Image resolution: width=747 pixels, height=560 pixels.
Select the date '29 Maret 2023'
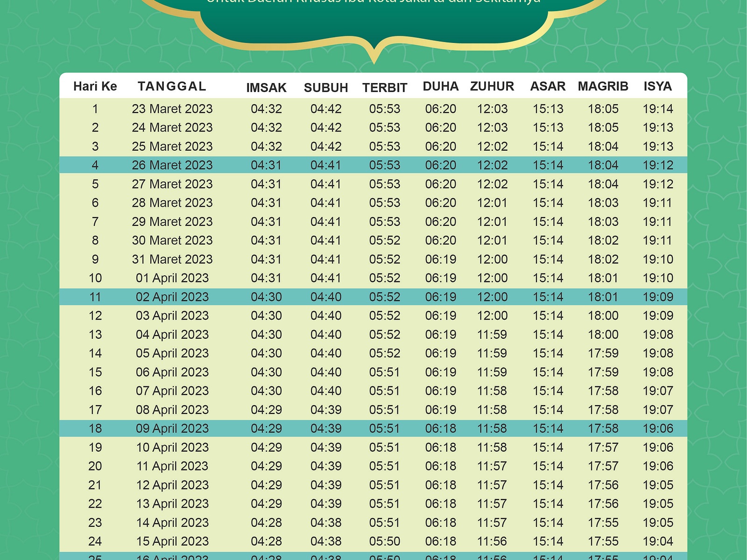point(172,222)
